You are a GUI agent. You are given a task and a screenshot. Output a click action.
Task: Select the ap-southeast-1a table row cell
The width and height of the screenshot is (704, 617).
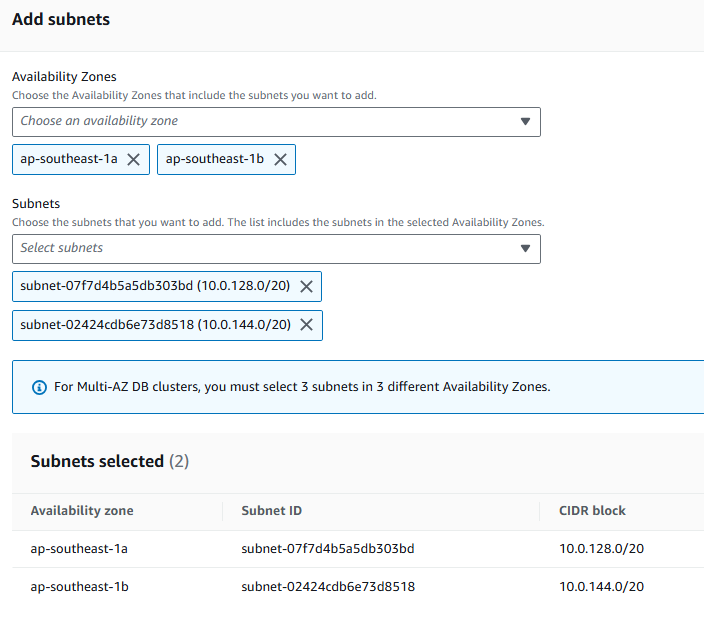(79, 549)
